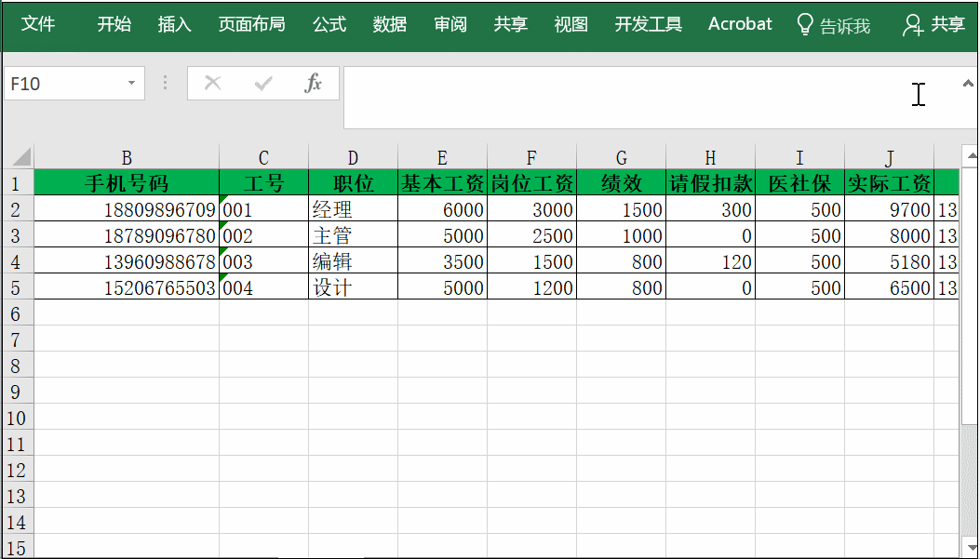Image resolution: width=980 pixels, height=559 pixels.
Task: Click the cell with value 5180
Action: pos(890,261)
